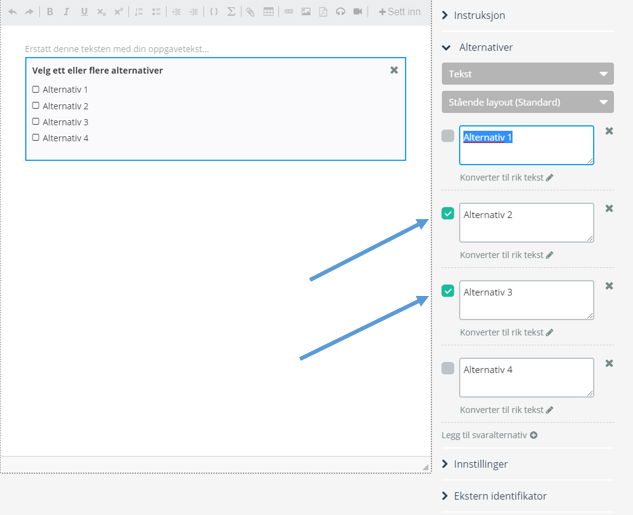
Task: Collapse the Alternativer section
Action: [x=477, y=47]
